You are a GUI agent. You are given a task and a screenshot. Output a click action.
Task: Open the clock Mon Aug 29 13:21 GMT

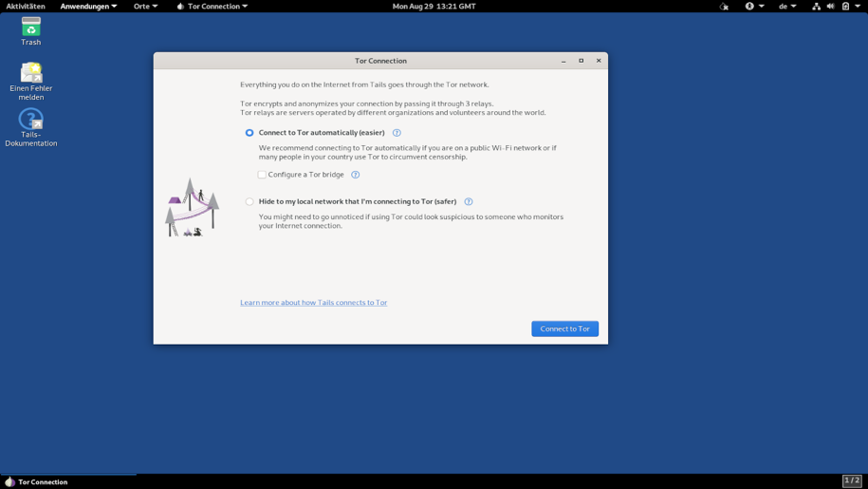tap(434, 6)
